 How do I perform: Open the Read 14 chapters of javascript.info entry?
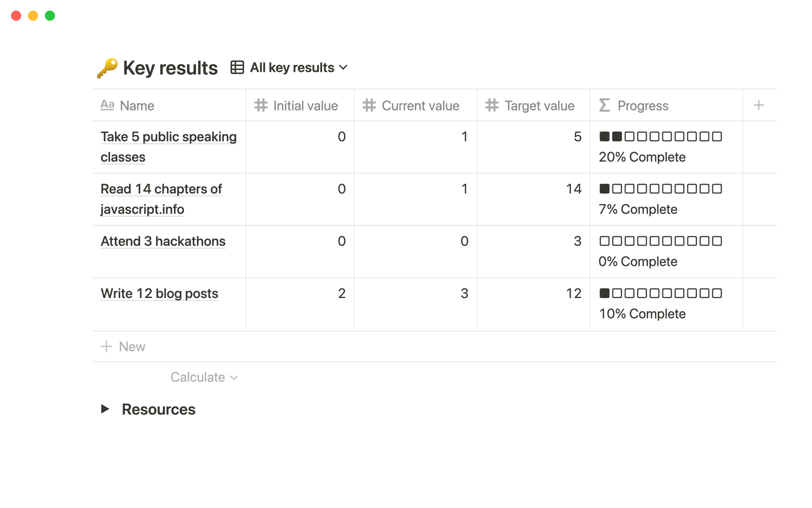click(161, 189)
